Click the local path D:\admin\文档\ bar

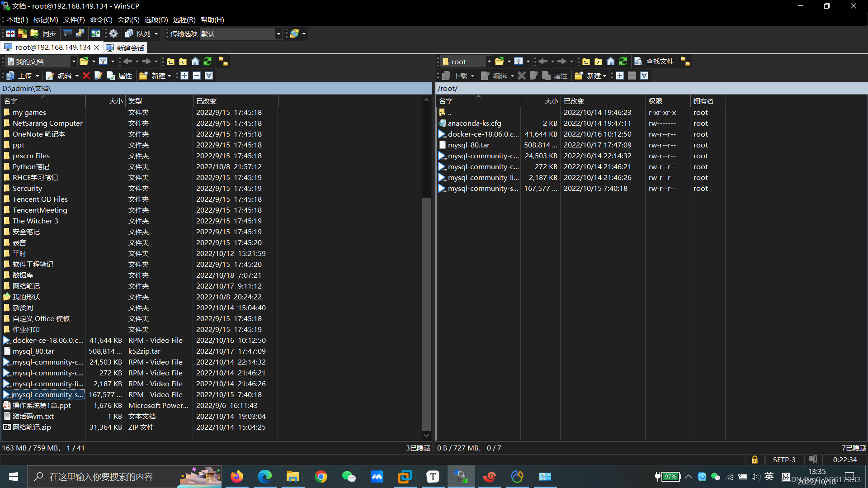pyautogui.click(x=217, y=89)
